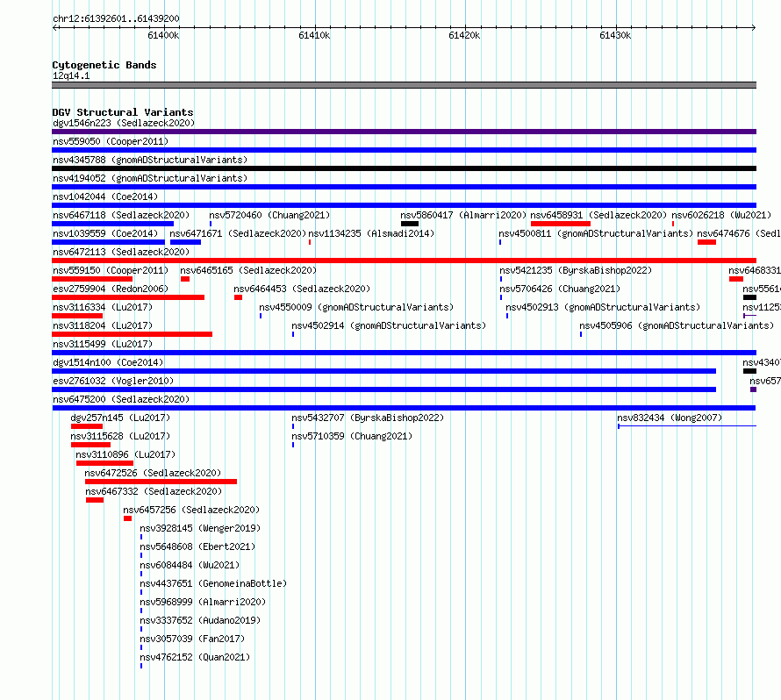Select nsv6465165 (Sedlazeck2020) label
This screenshot has height=700, width=781.
[248, 270]
